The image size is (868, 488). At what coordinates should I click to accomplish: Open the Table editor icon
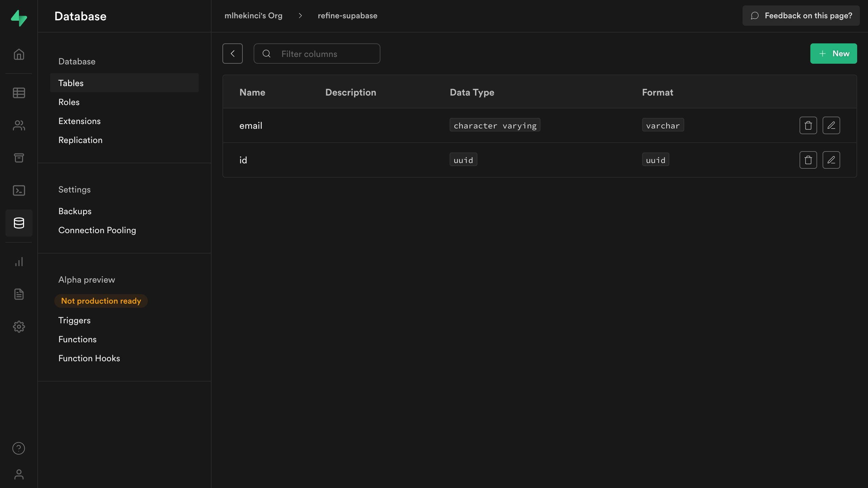(x=19, y=93)
